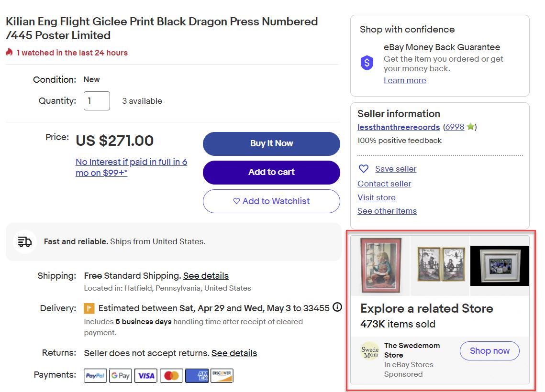
Task: Click the Money Back Guarantee shield icon
Action: pos(367,63)
